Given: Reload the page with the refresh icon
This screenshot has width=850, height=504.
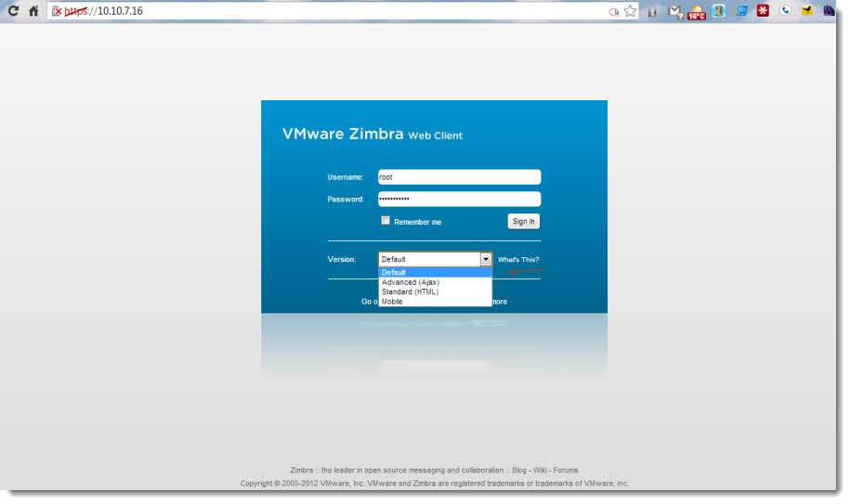Looking at the screenshot, I should point(14,10).
